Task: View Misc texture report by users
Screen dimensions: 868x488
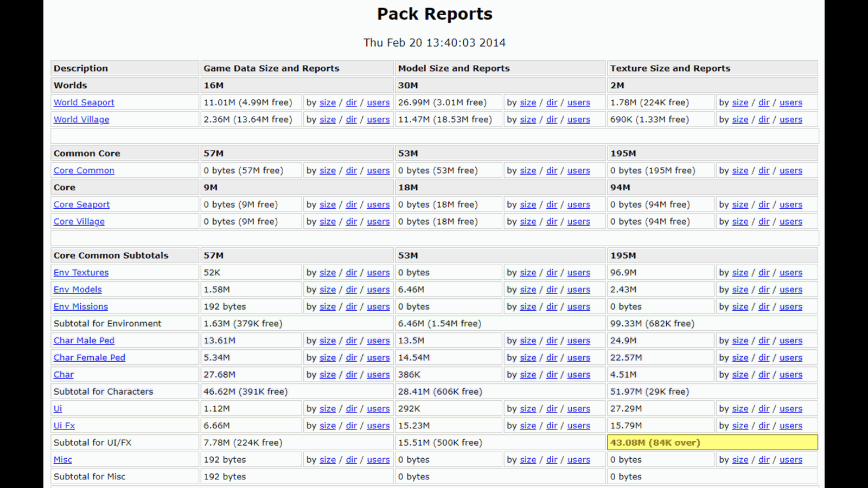Action: click(x=791, y=459)
